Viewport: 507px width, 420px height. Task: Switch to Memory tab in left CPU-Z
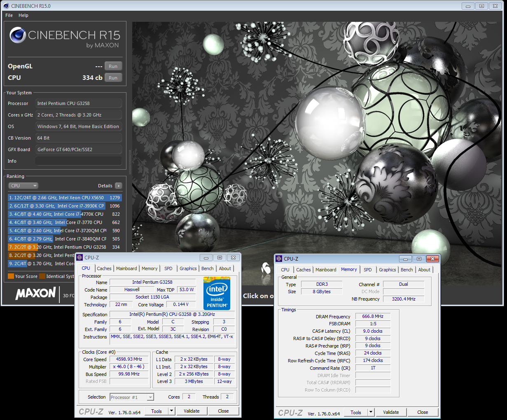[150, 268]
